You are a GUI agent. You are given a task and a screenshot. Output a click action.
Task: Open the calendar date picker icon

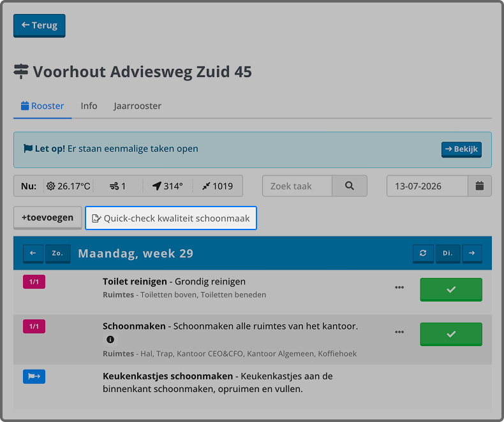pos(480,186)
